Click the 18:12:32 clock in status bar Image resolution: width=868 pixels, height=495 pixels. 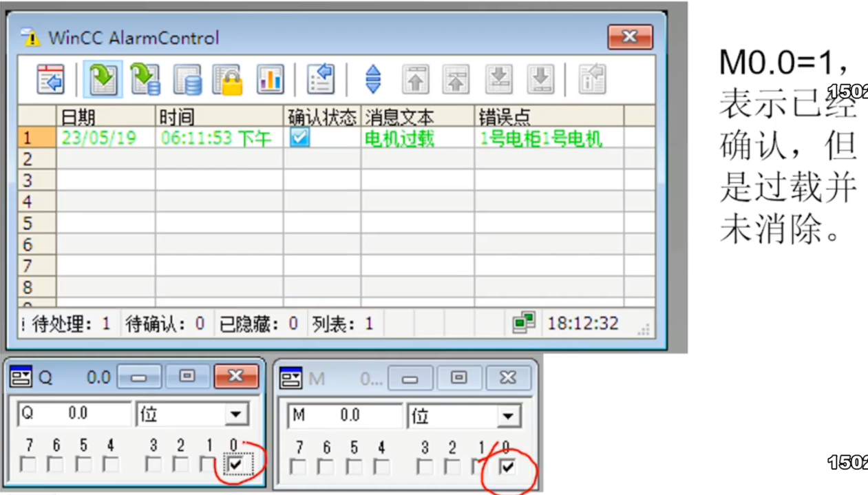583,323
